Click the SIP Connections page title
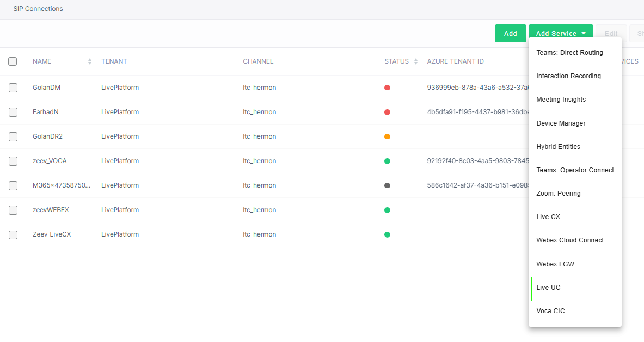Viewport: 644px width, 342px height. tap(38, 9)
